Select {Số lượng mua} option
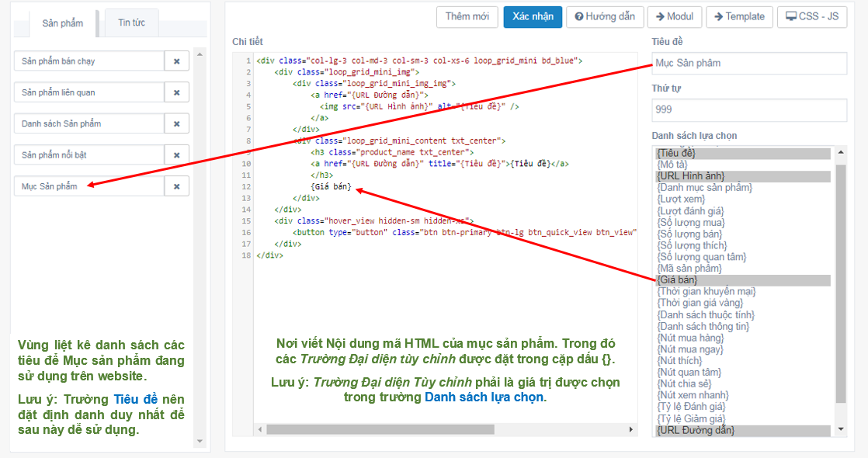This screenshot has height=458, width=868. tap(743, 223)
